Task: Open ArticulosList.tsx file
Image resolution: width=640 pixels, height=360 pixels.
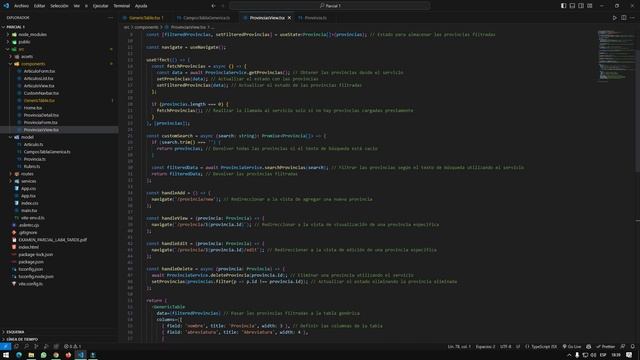Action: click(x=38, y=79)
